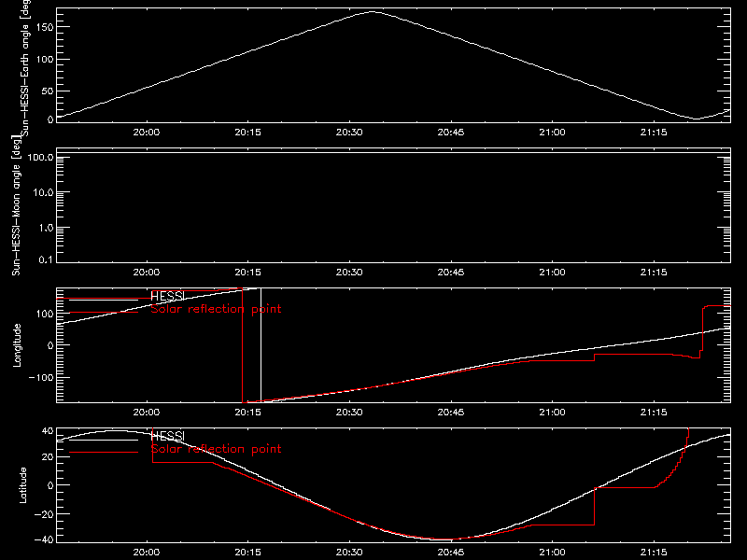Screen dimensions: 747x560
Task: Click the -20 tick on the Latitude axis
Action: [x=44, y=514]
